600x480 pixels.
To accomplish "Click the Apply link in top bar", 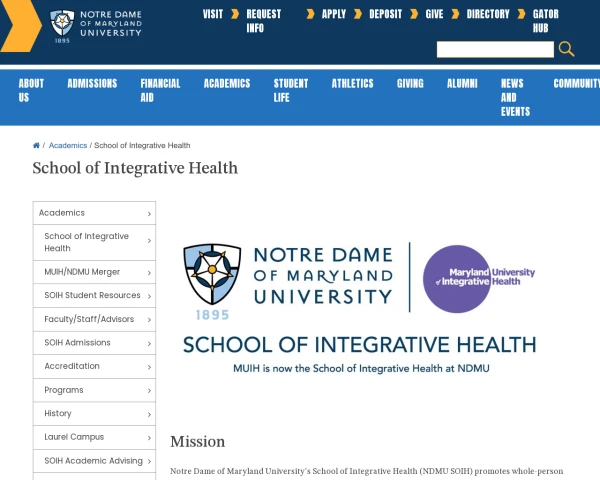I will coord(334,15).
